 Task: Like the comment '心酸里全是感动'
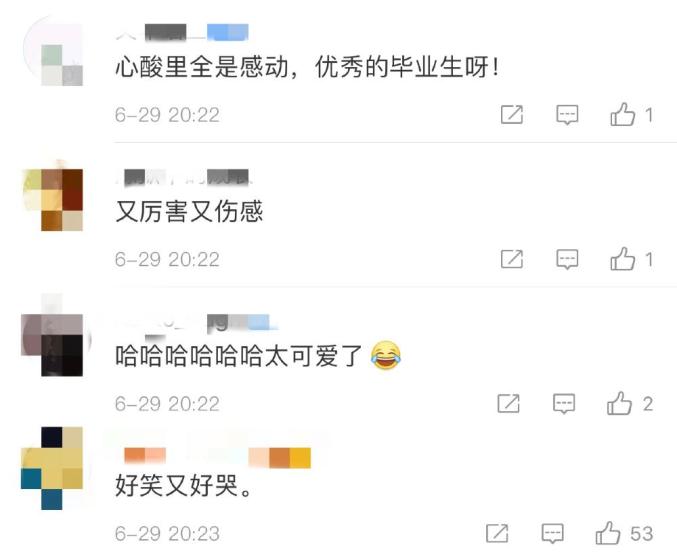coord(622,114)
